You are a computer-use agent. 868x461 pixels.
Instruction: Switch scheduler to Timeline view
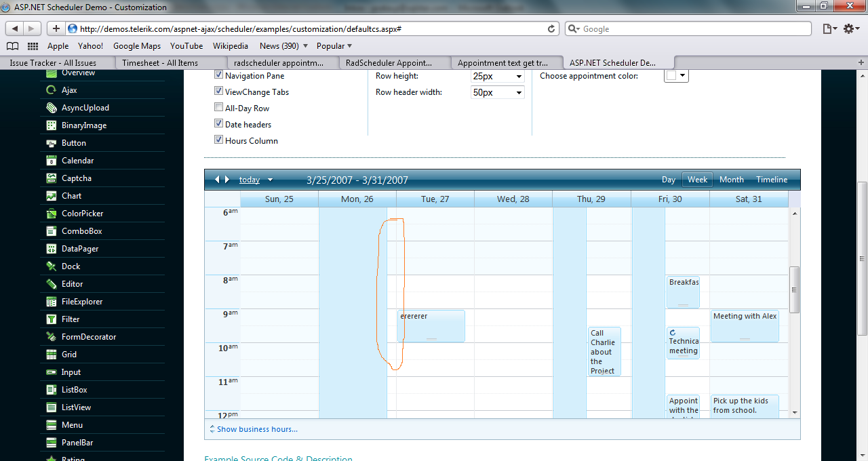772,180
